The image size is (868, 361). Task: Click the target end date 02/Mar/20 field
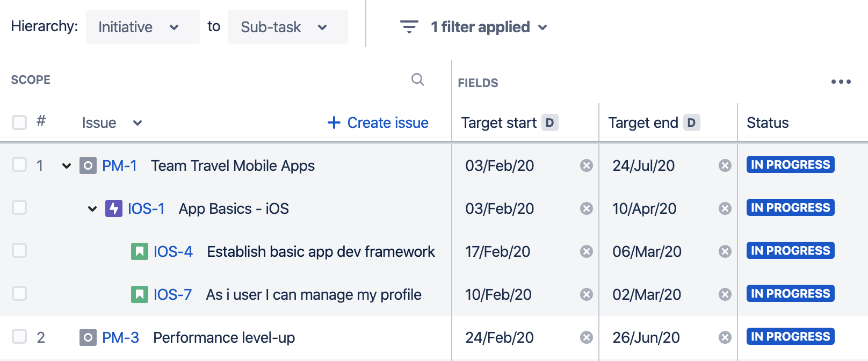click(x=647, y=294)
